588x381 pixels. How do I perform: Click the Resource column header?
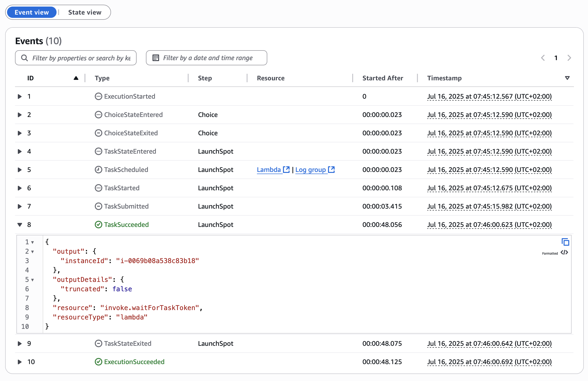(x=271, y=78)
